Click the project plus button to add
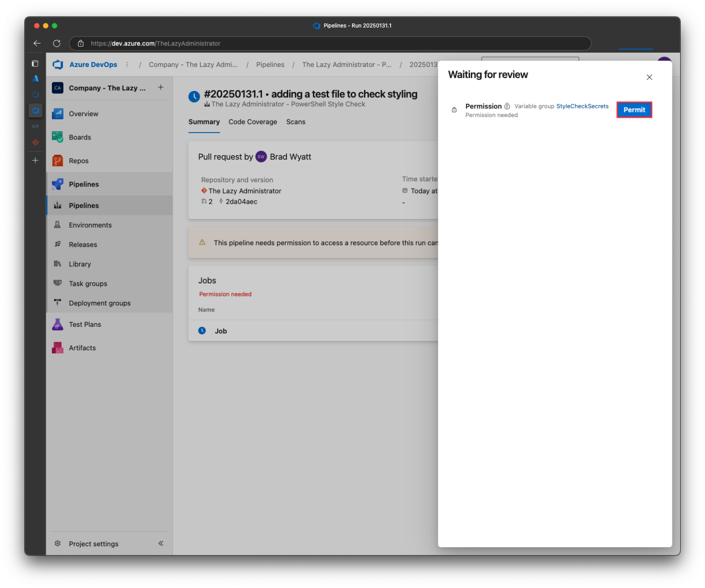 click(x=161, y=87)
